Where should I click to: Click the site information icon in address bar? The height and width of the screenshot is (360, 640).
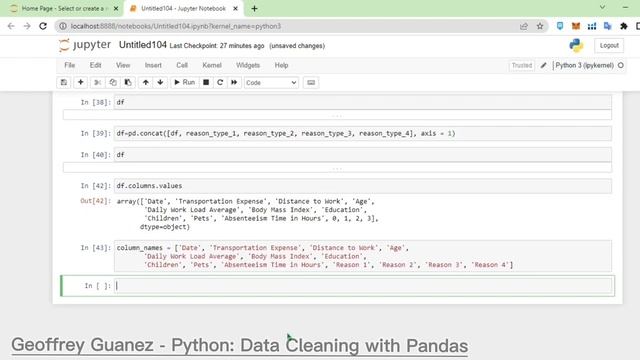pyautogui.click(x=63, y=26)
